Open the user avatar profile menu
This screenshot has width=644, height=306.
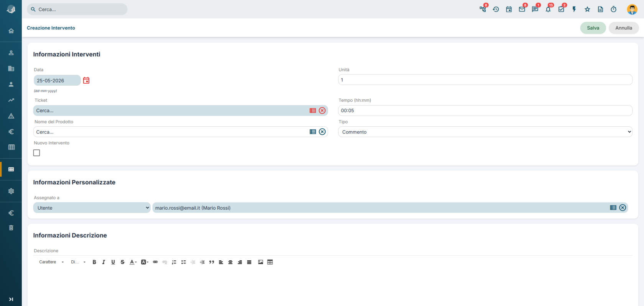click(632, 9)
